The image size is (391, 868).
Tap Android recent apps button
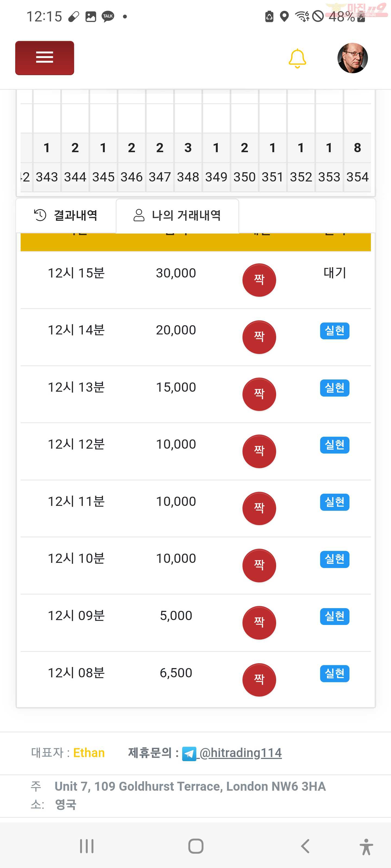(87, 846)
